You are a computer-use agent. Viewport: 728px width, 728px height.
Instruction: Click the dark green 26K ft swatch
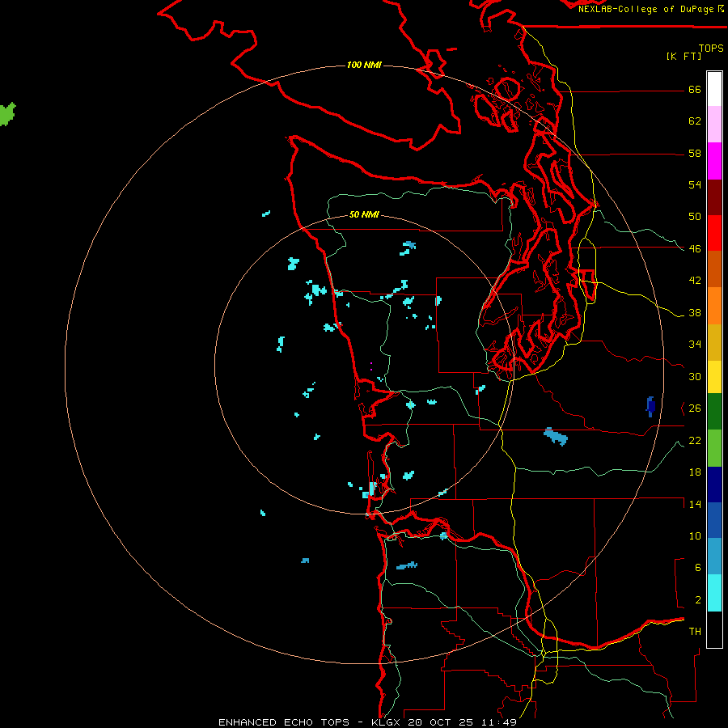pos(714,412)
